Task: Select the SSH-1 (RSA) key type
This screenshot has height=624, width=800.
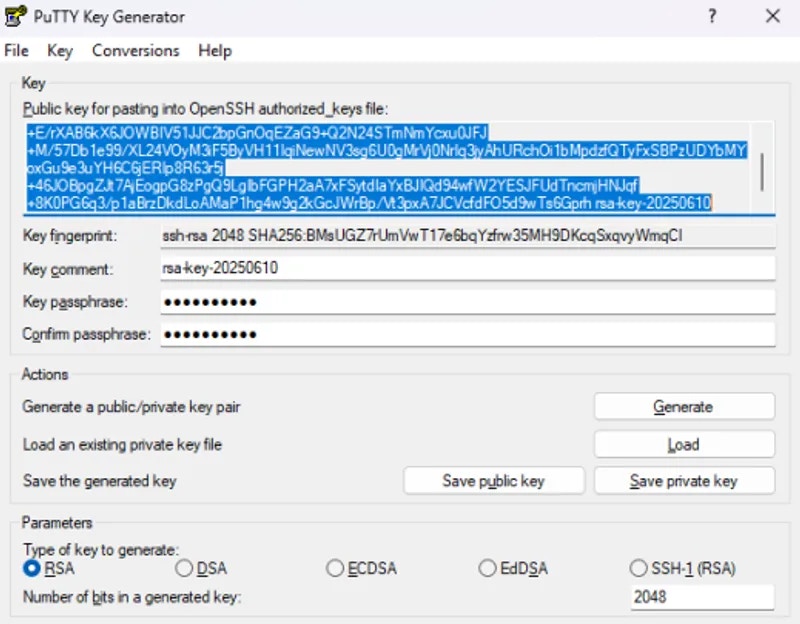Action: pyautogui.click(x=638, y=567)
